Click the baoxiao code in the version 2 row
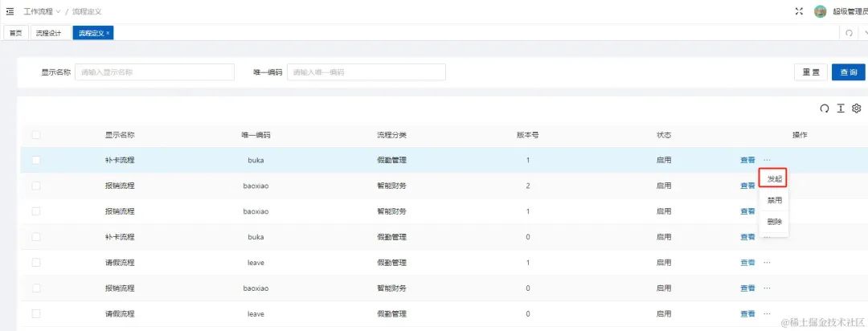This screenshot has height=331, width=868. [256, 186]
